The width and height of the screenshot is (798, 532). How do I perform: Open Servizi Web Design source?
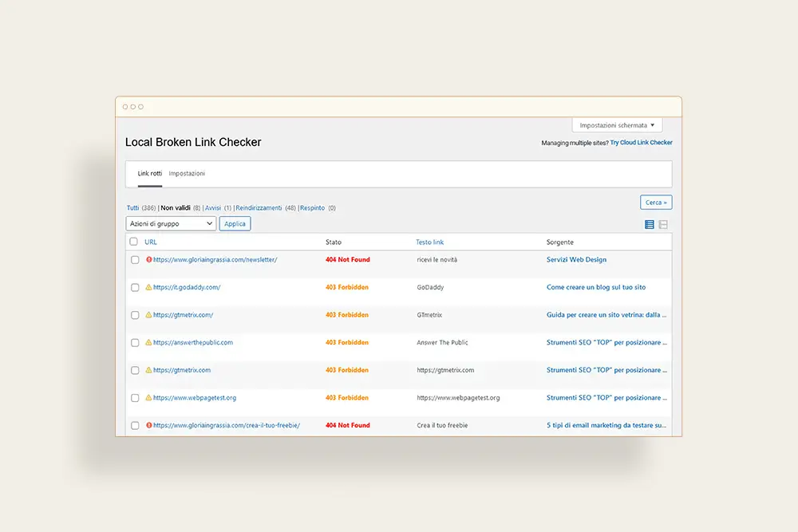[577, 259]
